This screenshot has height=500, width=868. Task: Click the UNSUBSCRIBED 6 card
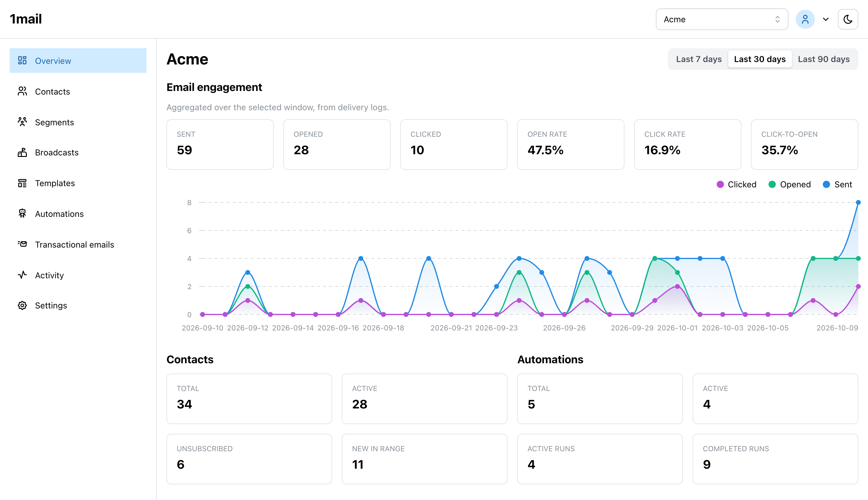click(x=249, y=459)
